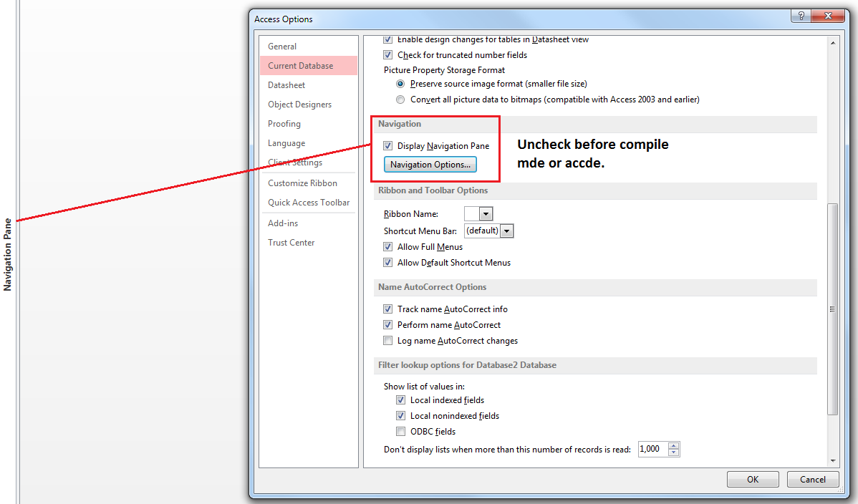
Task: Open Navigation Options dialog
Action: [430, 164]
